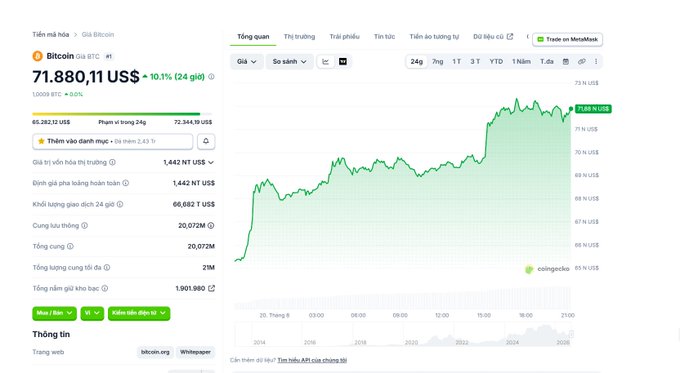Select the 24g time range
680x373 pixels.
pyautogui.click(x=417, y=62)
